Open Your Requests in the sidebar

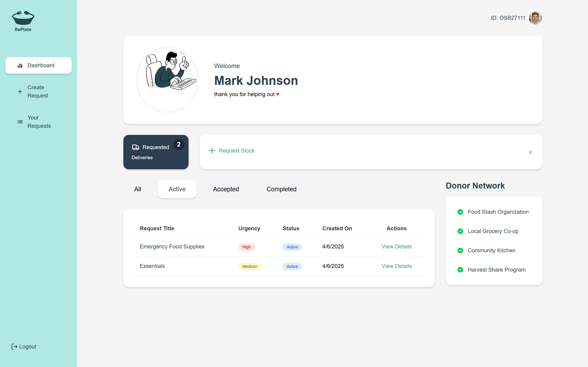tap(39, 122)
